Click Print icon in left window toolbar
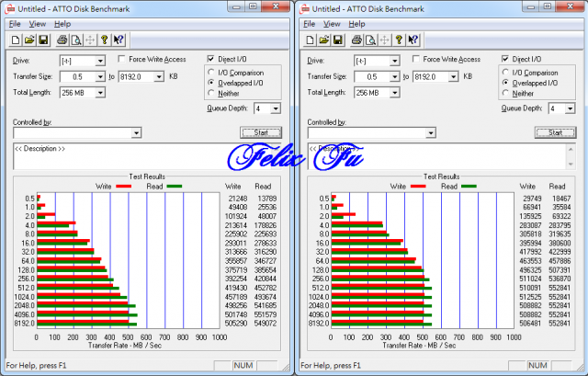This screenshot has width=588, height=376. [62, 40]
